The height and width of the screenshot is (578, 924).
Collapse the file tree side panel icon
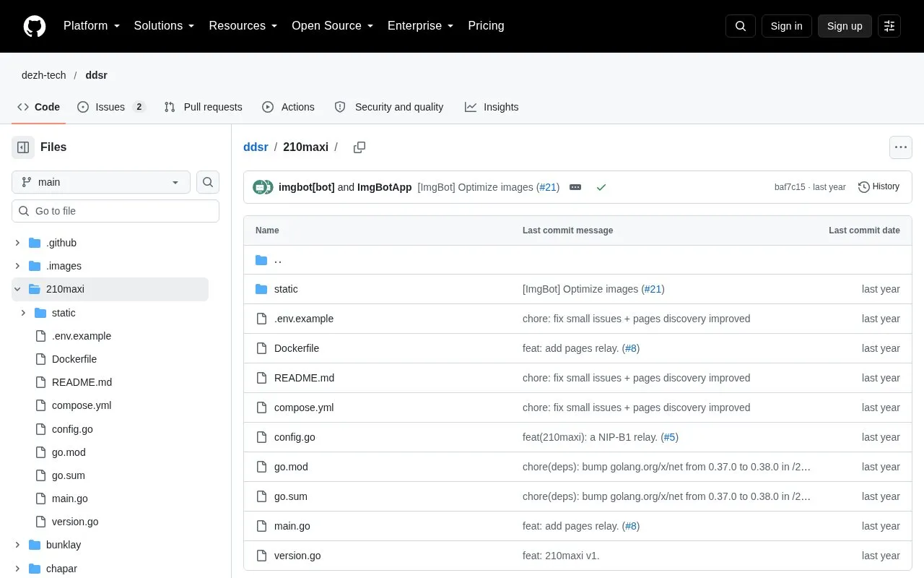[23, 147]
